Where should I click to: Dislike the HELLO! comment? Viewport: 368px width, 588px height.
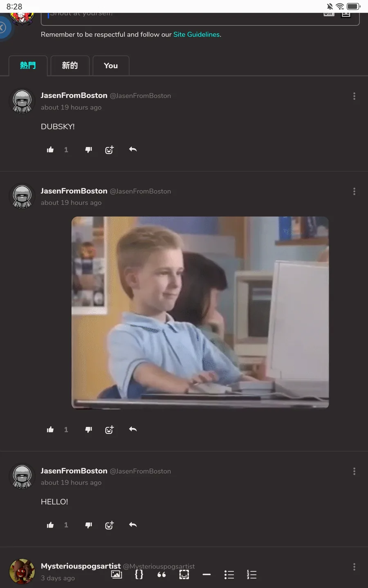pyautogui.click(x=88, y=525)
